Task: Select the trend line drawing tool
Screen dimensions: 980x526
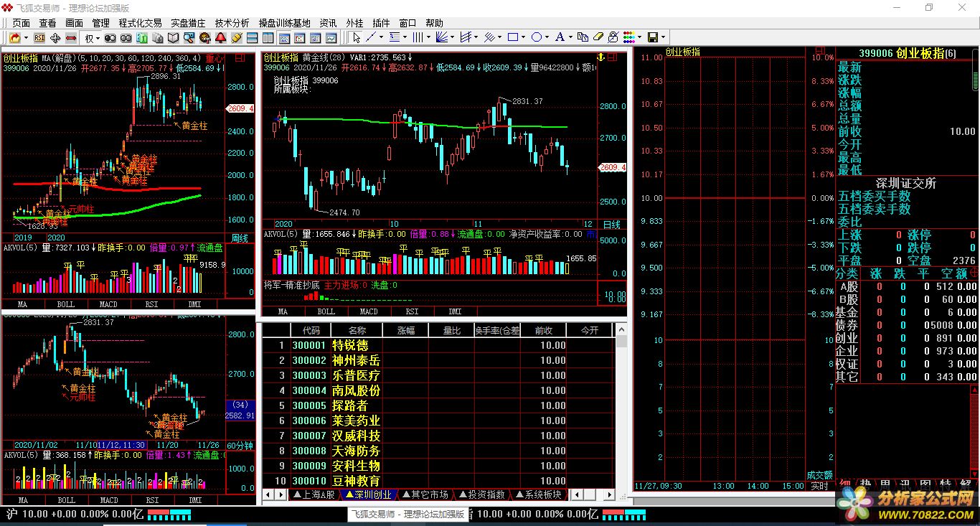Action: pyautogui.click(x=371, y=37)
